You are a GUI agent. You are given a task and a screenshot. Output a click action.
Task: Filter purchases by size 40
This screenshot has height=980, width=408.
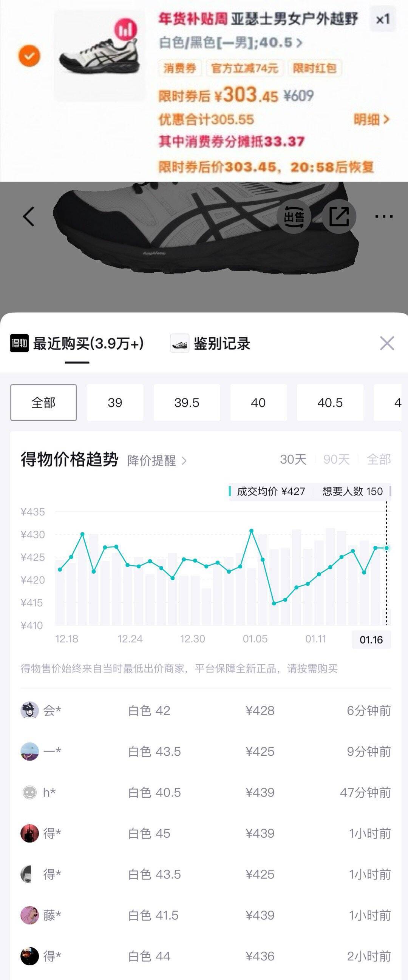click(258, 403)
